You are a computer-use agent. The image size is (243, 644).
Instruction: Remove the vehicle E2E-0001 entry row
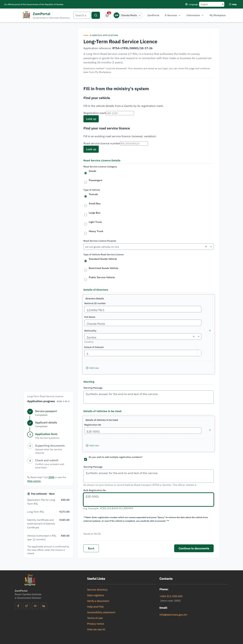click(x=210, y=430)
